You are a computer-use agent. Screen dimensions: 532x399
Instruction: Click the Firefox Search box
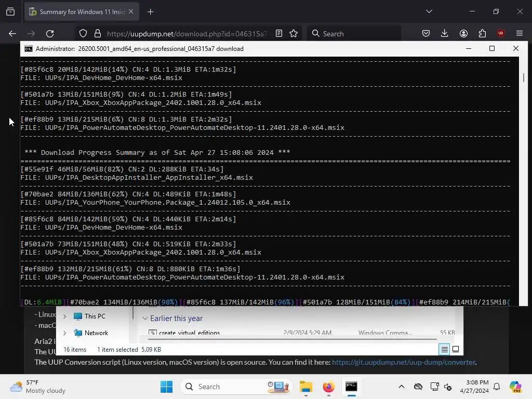coord(354,34)
